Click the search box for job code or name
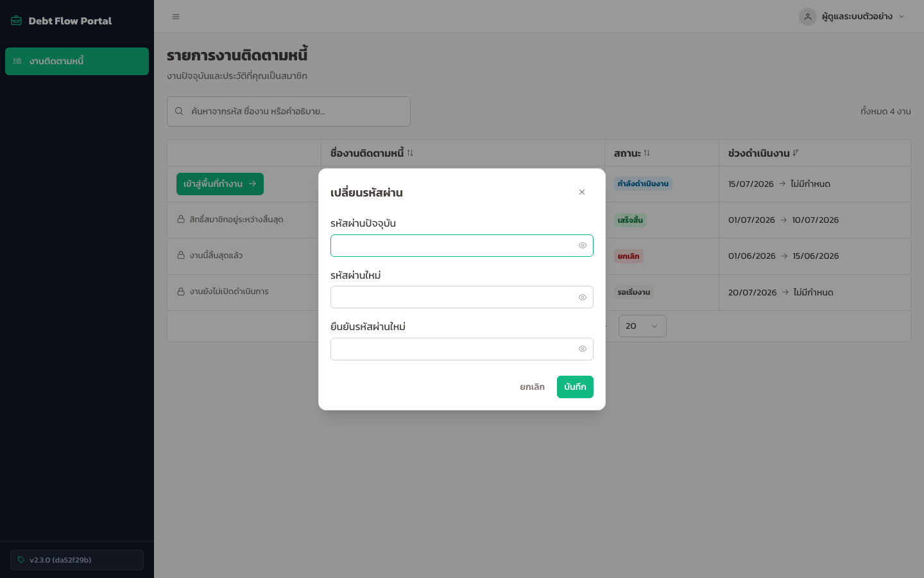 (x=289, y=111)
